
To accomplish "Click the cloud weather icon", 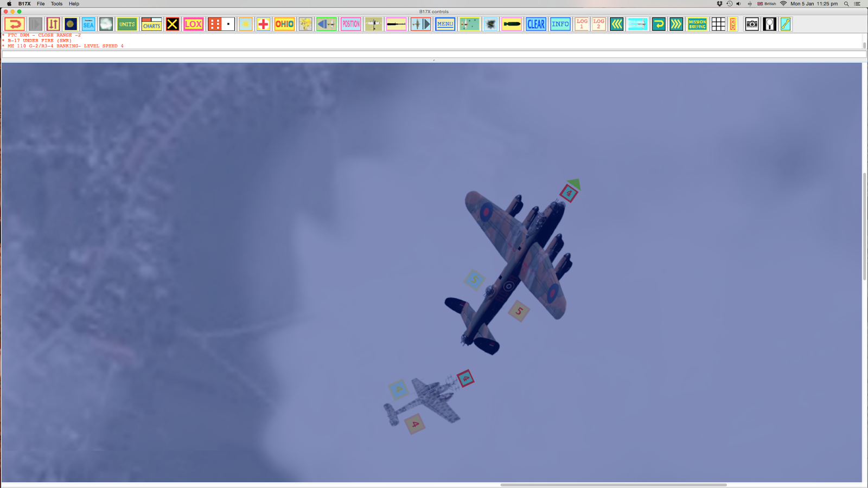I will pos(106,24).
